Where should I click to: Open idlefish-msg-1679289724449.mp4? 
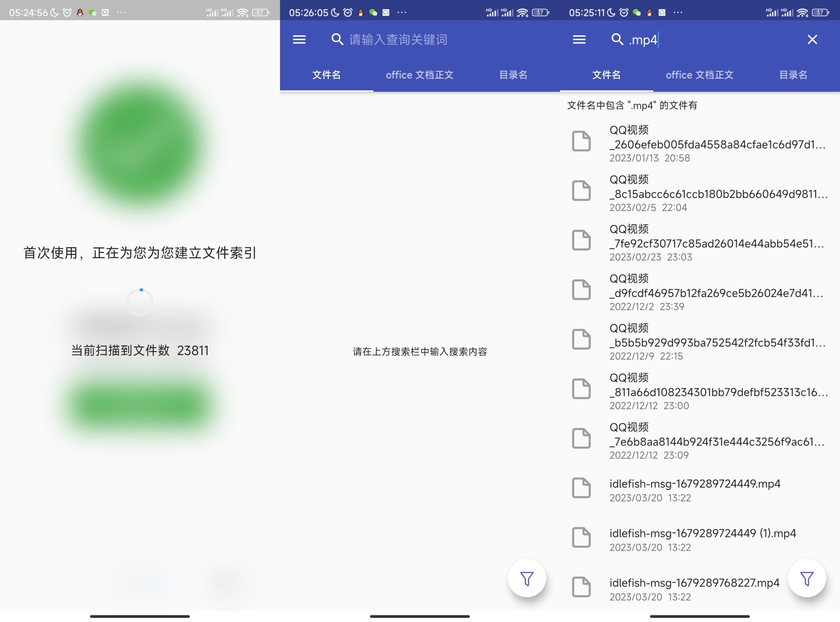coord(700,490)
